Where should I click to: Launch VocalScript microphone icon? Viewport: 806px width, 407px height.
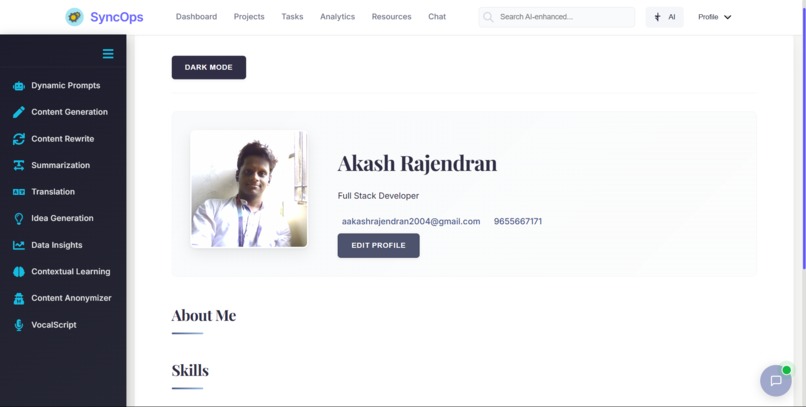[19, 325]
